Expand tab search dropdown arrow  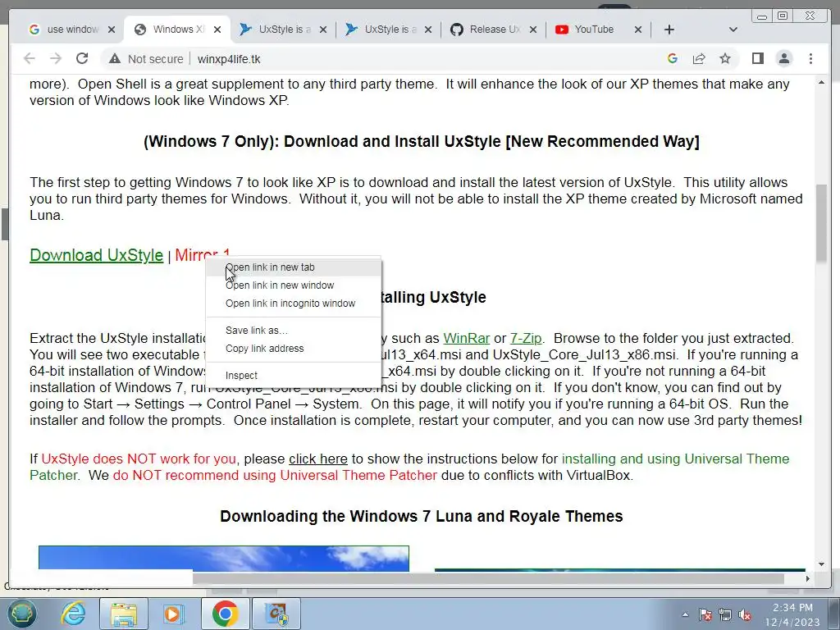(x=733, y=30)
